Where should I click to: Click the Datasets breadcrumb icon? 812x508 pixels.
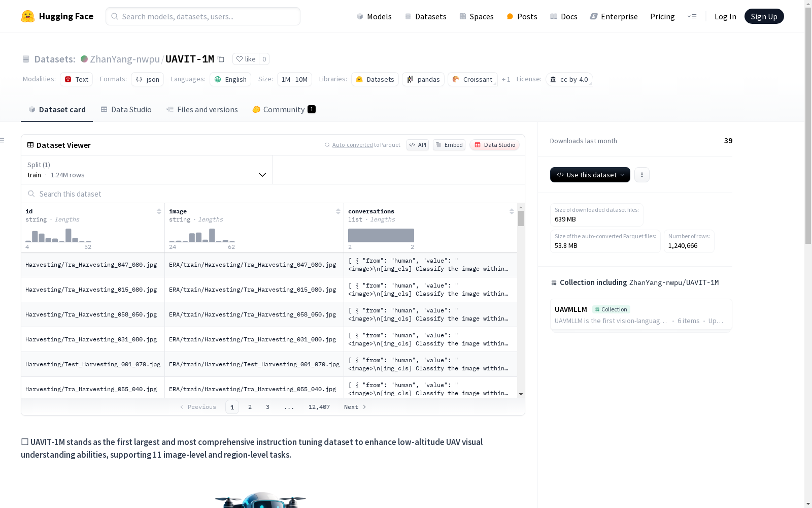tap(26, 59)
